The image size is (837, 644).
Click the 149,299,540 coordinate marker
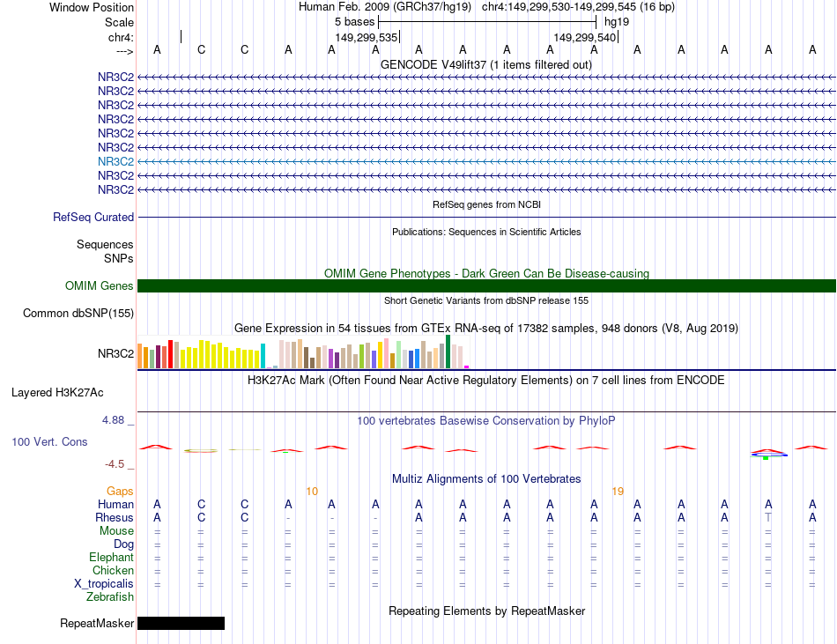click(x=585, y=37)
